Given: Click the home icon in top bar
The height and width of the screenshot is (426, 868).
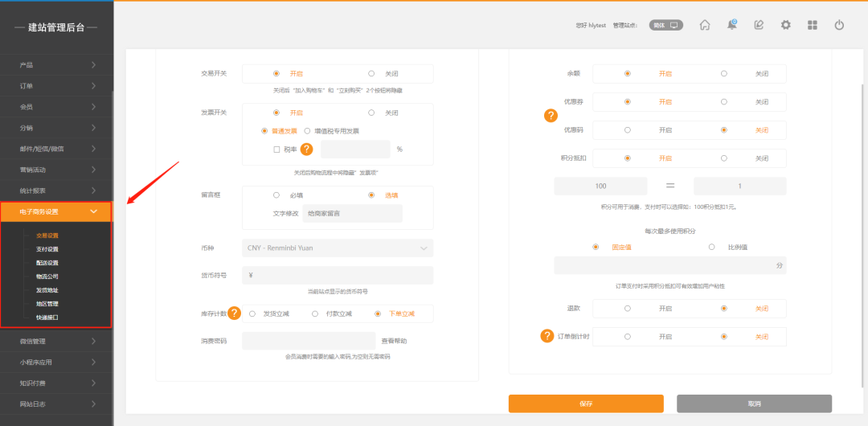Looking at the screenshot, I should [x=705, y=25].
